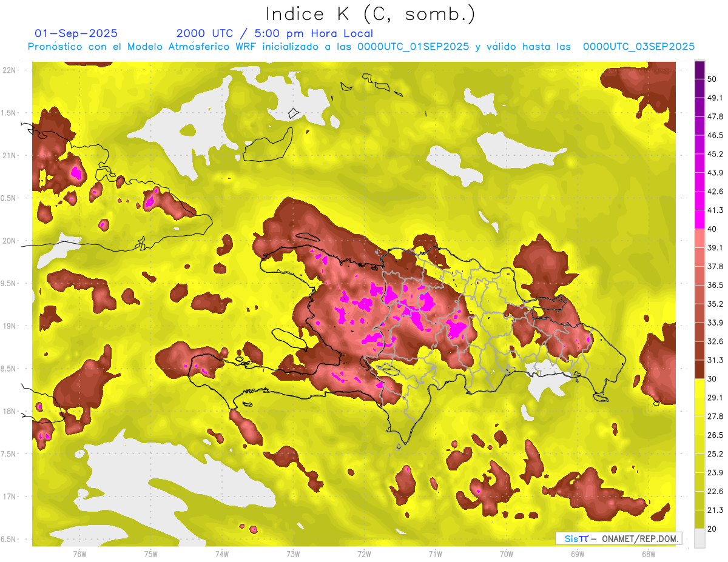Click the title 'Indice K (C, somb.)'
The width and height of the screenshot is (728, 562).
point(370,13)
